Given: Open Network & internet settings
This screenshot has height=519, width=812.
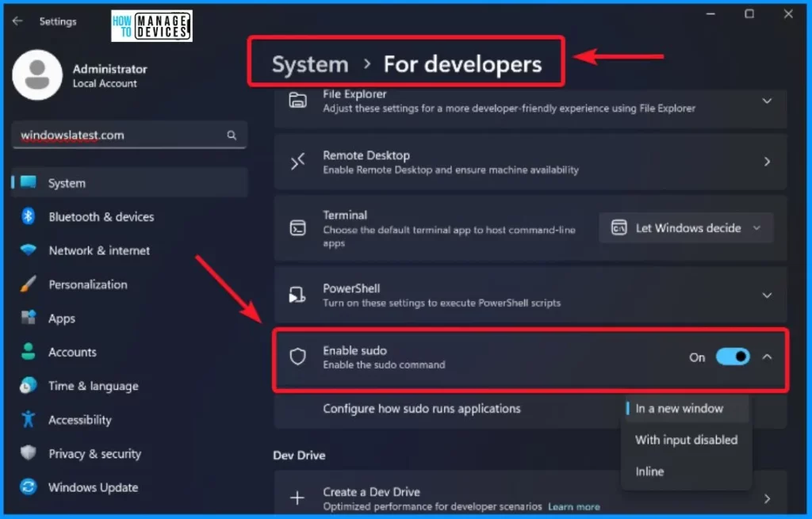Looking at the screenshot, I should (x=129, y=250).
